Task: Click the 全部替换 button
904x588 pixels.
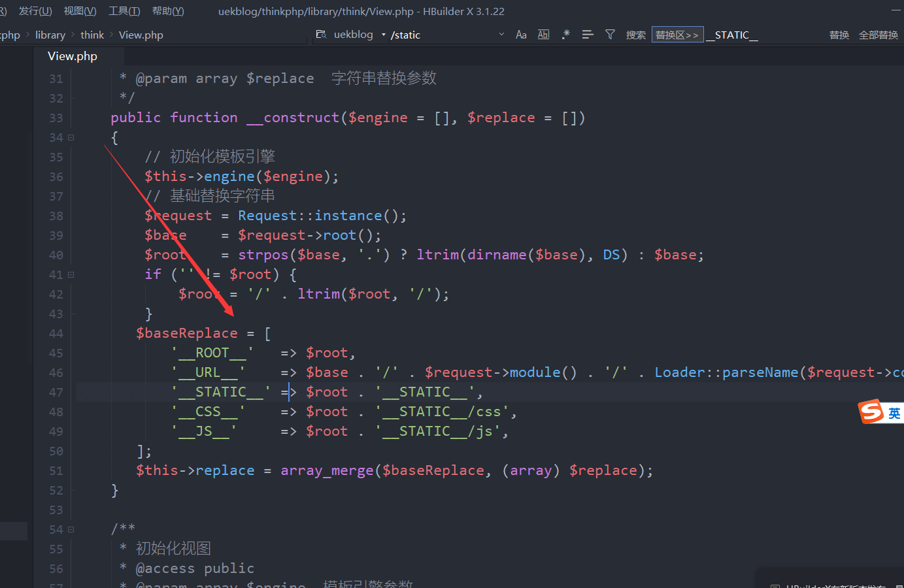Action: (x=879, y=35)
